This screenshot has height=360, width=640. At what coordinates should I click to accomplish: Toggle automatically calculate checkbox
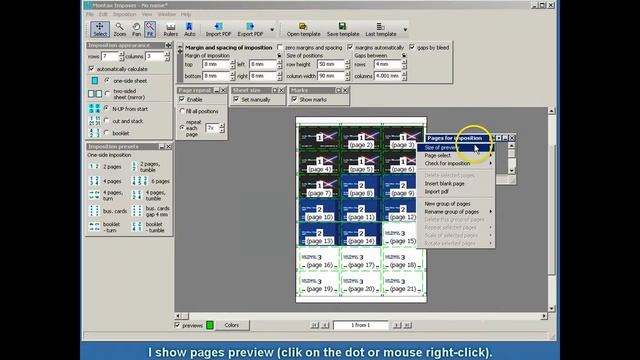(x=91, y=69)
